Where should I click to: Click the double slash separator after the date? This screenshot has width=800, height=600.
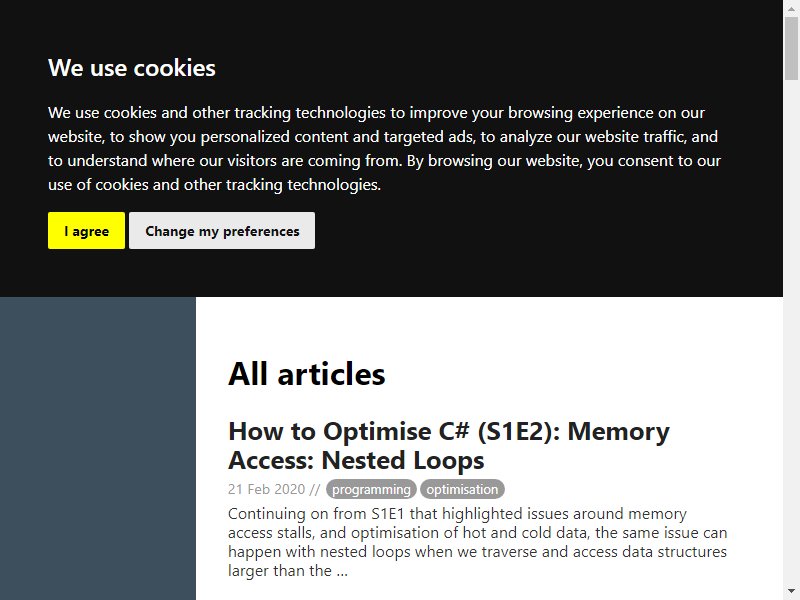click(314, 489)
